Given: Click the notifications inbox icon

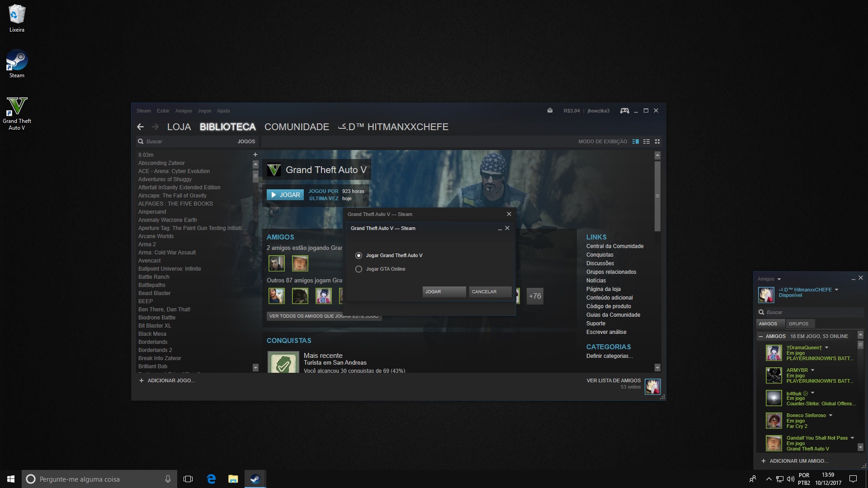Looking at the screenshot, I should (x=550, y=111).
